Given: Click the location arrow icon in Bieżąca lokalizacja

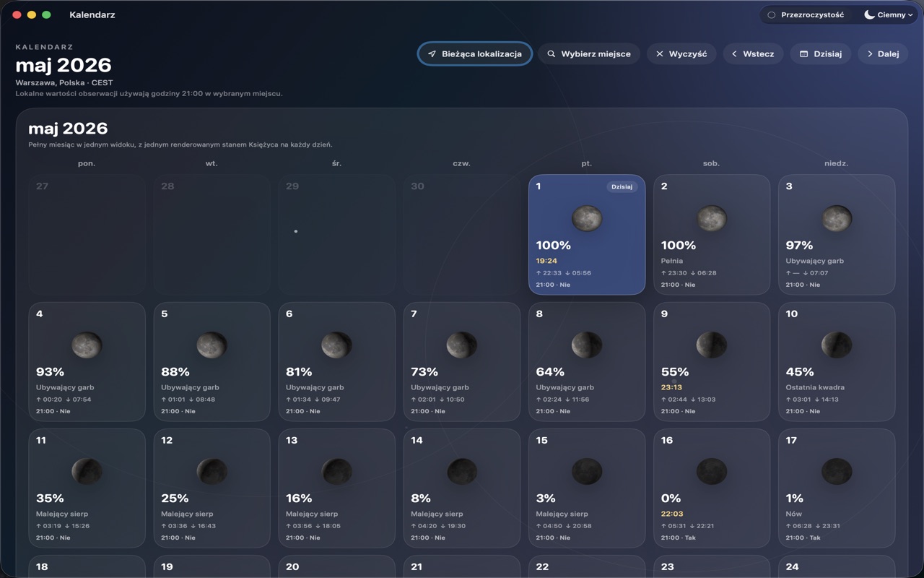Looking at the screenshot, I should pos(432,53).
